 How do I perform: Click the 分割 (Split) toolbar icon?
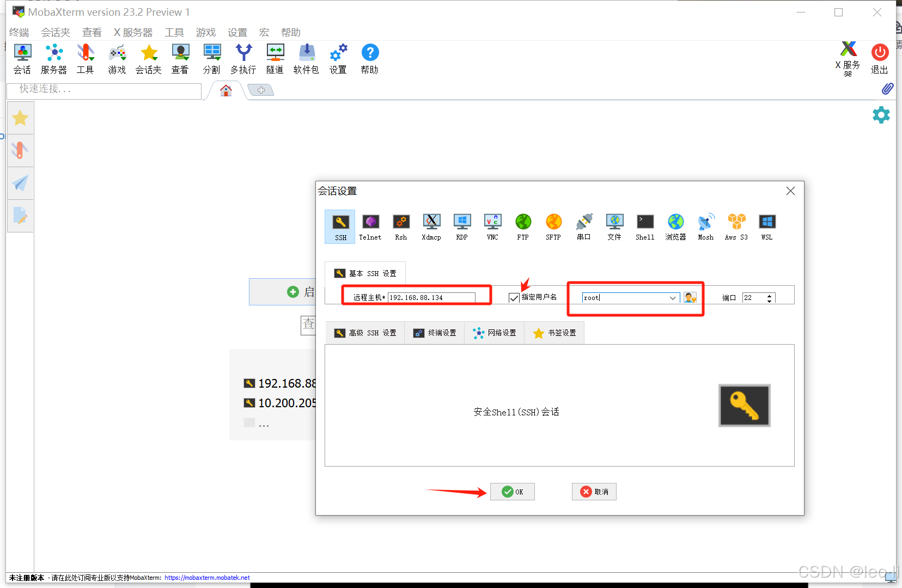pyautogui.click(x=212, y=59)
